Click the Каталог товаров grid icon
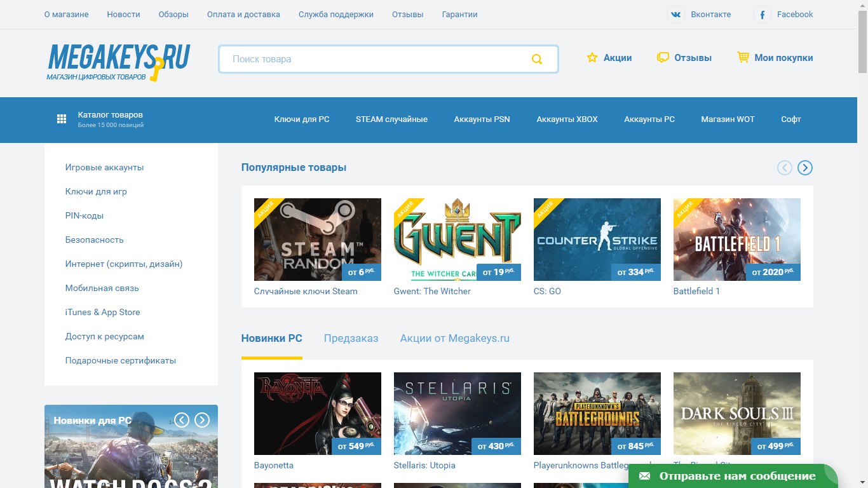The image size is (868, 488). pyautogui.click(x=62, y=119)
